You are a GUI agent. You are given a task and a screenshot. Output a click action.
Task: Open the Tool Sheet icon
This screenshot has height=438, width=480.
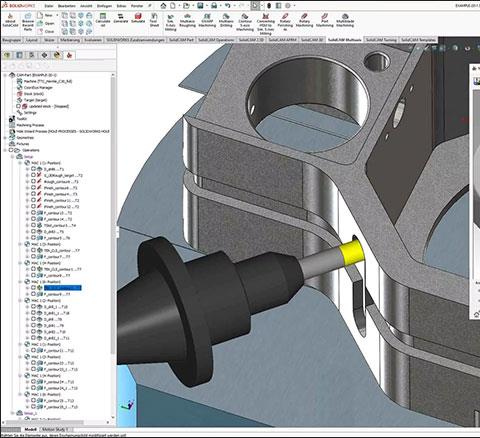154,20
